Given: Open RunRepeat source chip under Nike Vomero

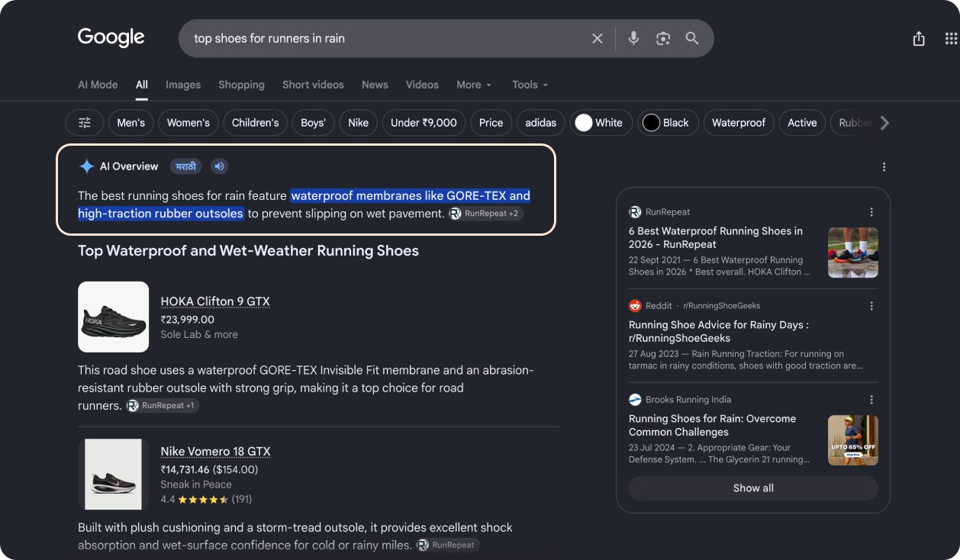Looking at the screenshot, I should (448, 545).
